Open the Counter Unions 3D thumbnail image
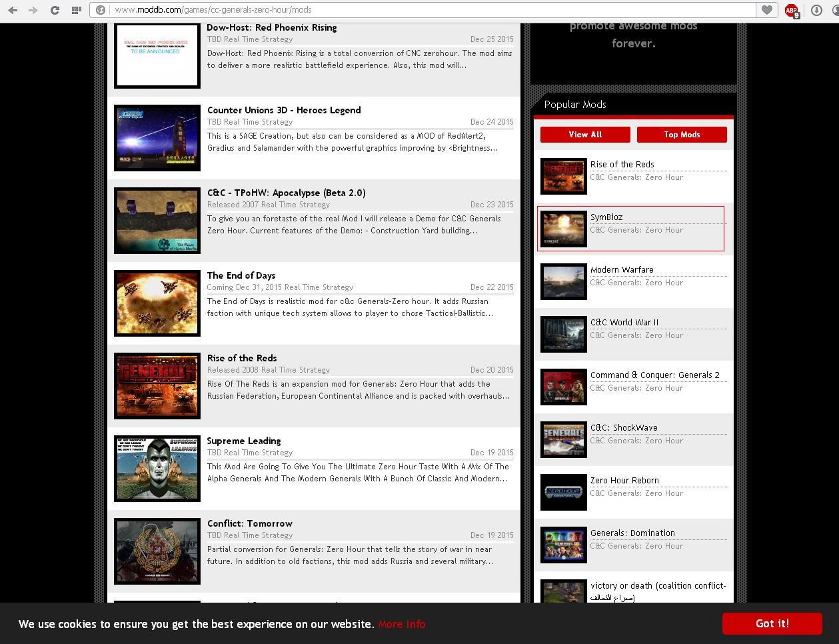 coord(157,138)
